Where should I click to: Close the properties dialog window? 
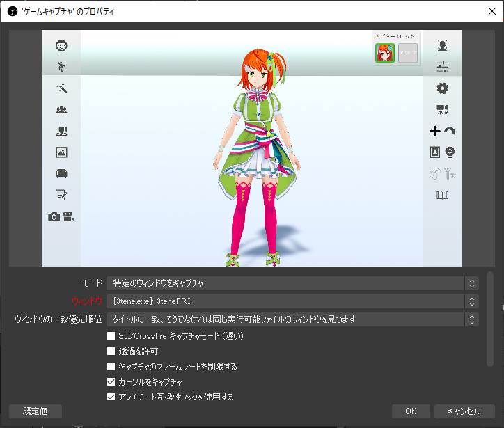491,11
